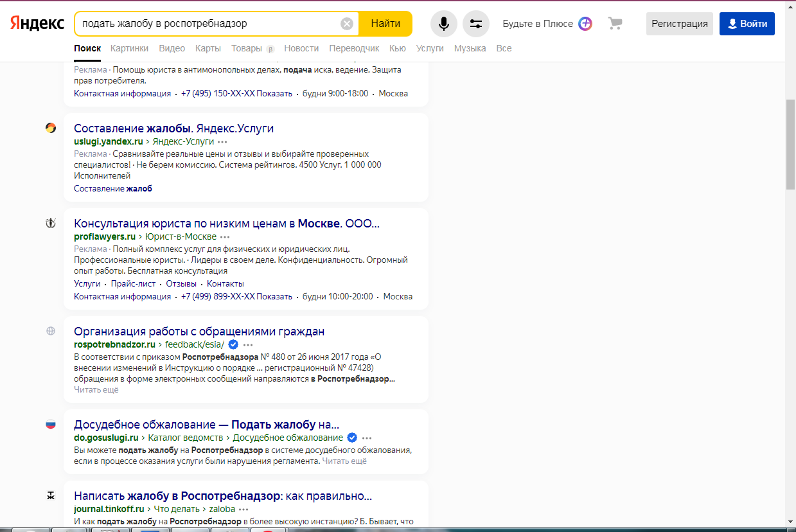Click the vertical scrollbar thumb
The width and height of the screenshot is (796, 532).
pos(790,145)
